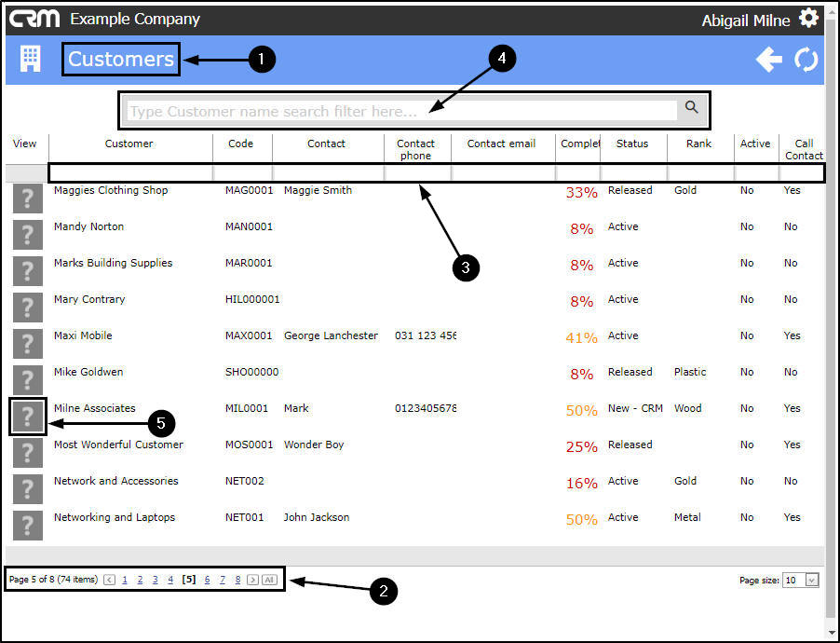Refresh the Customers list with the circular icon
This screenshot has width=840, height=643.
(x=806, y=59)
